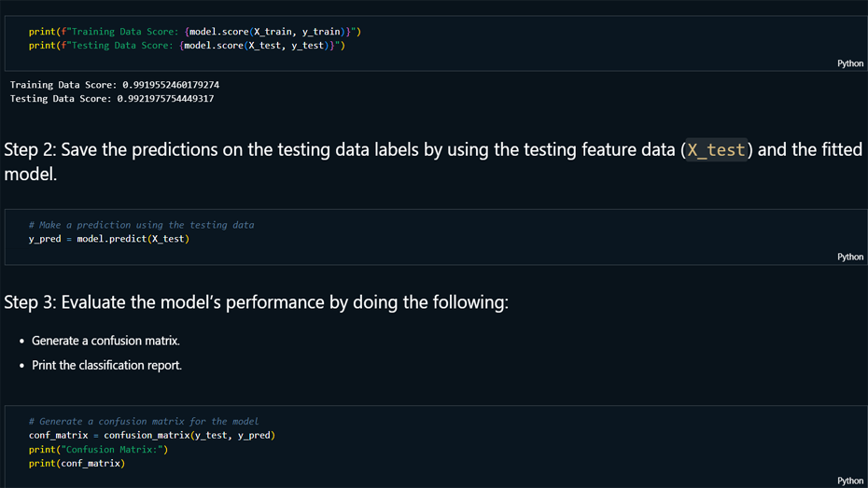The image size is (868, 488).
Task: Click the Python language label under y_pred cell
Action: pos(849,257)
